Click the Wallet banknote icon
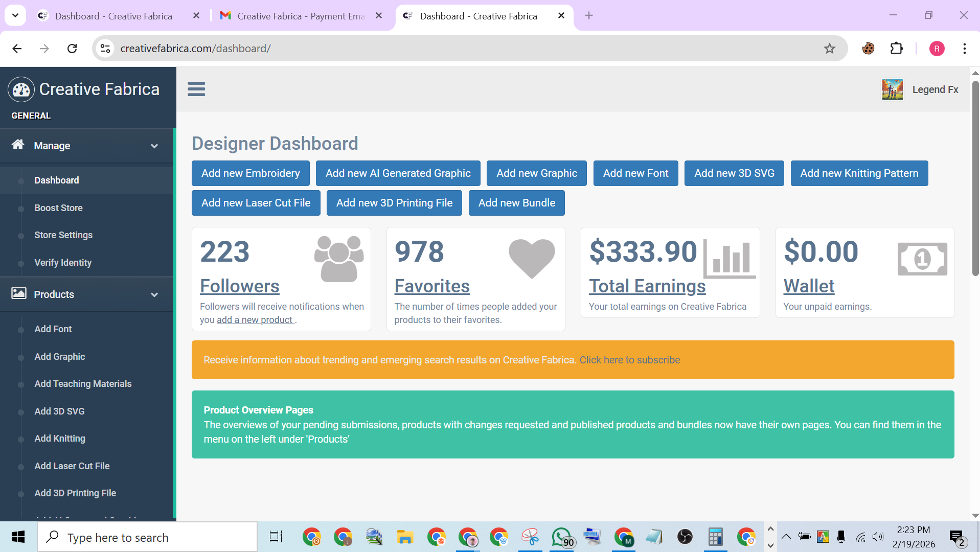 point(922,258)
